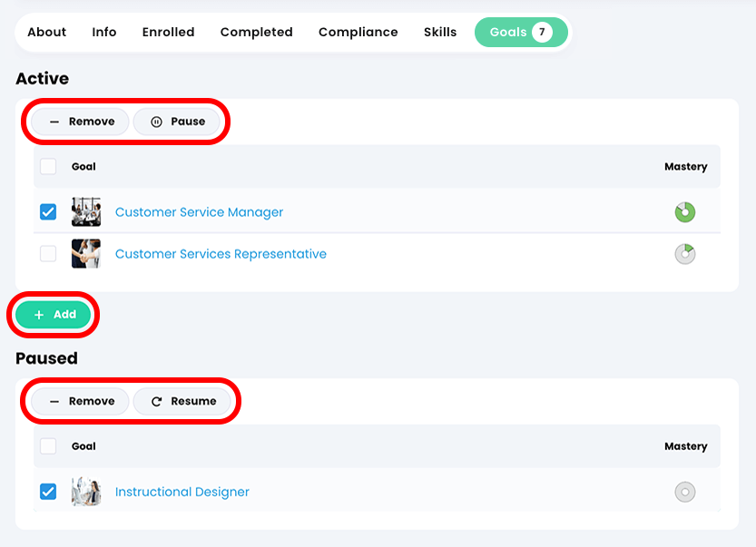The height and width of the screenshot is (547, 756).
Task: Click the plus icon on the Add button
Action: pos(39,314)
